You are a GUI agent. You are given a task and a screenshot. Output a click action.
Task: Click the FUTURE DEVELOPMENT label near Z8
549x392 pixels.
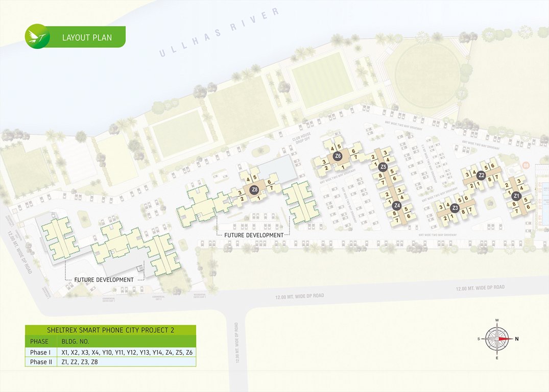tap(254, 235)
